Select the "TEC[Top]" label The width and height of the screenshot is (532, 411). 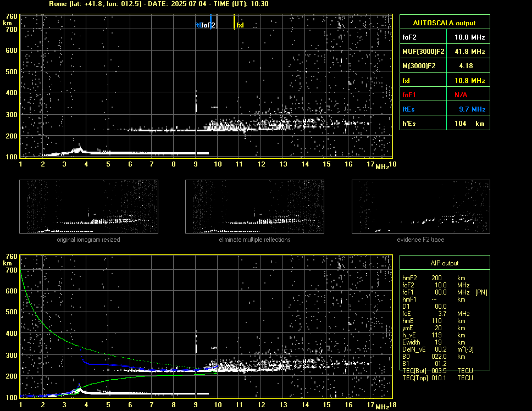pos(415,378)
